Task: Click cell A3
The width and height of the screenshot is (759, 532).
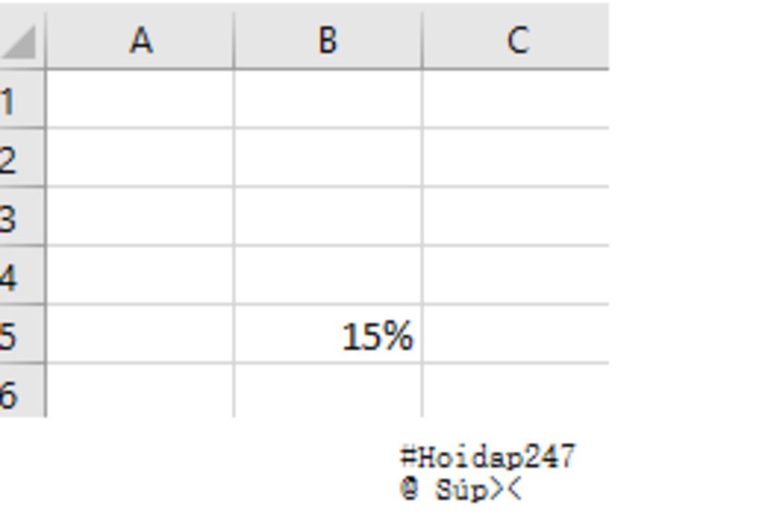Action: [140, 217]
